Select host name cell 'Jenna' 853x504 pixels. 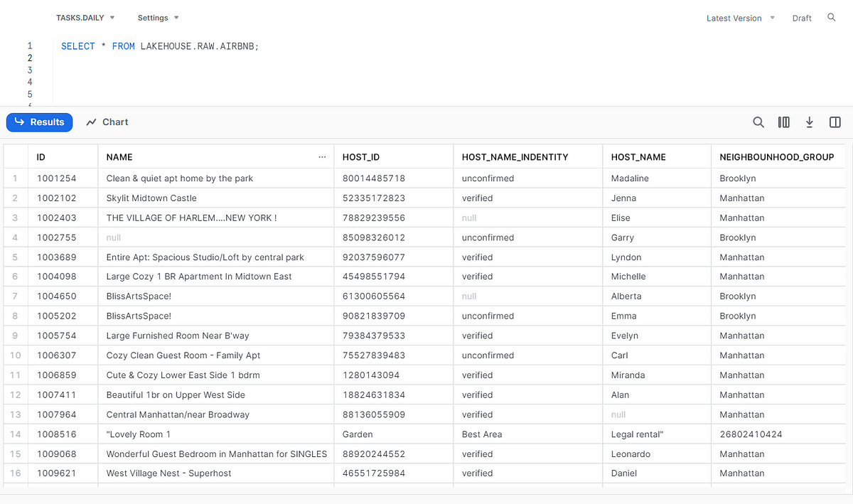click(656, 198)
